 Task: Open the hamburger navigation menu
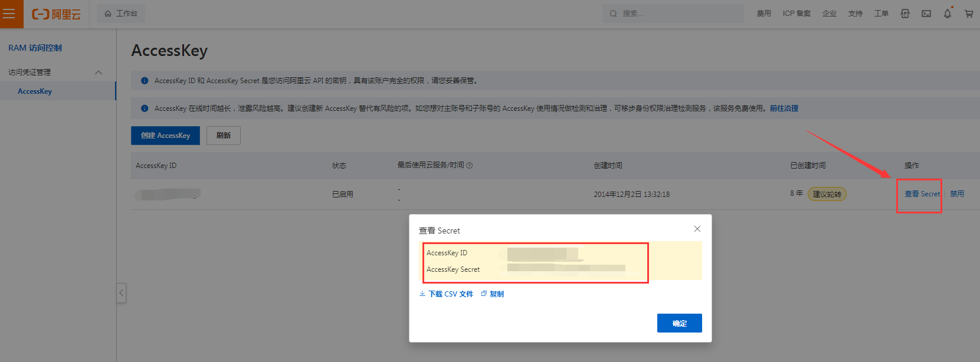(10, 14)
